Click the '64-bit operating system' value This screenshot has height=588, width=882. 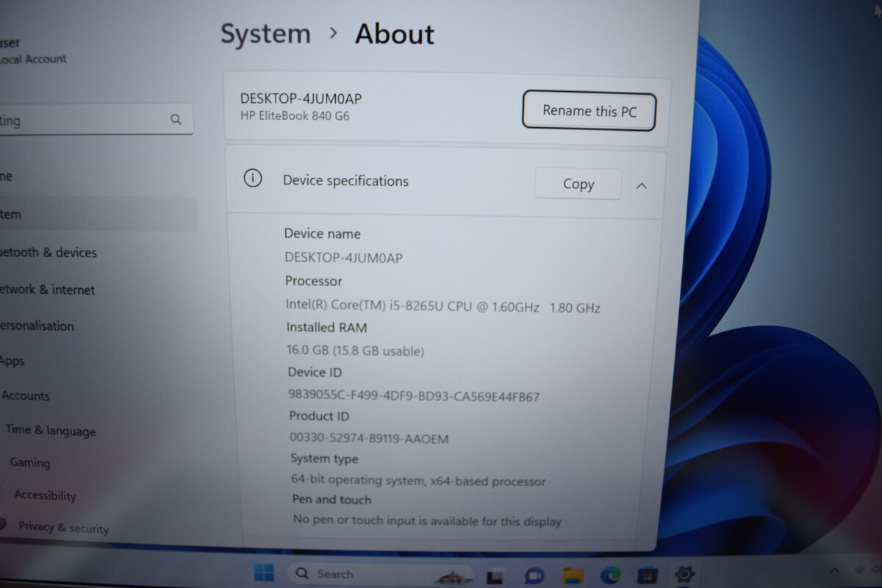click(418, 481)
